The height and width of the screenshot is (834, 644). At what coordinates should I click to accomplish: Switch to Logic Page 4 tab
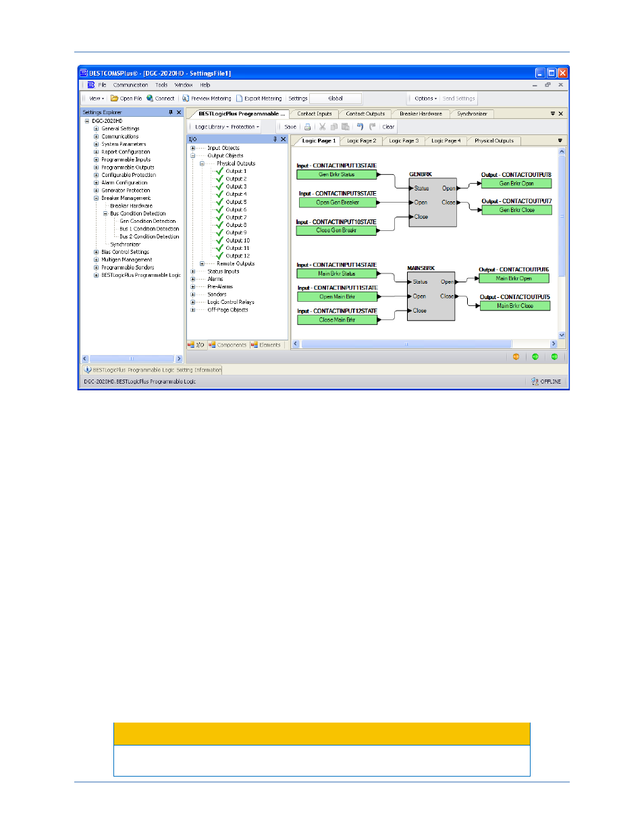[446, 140]
